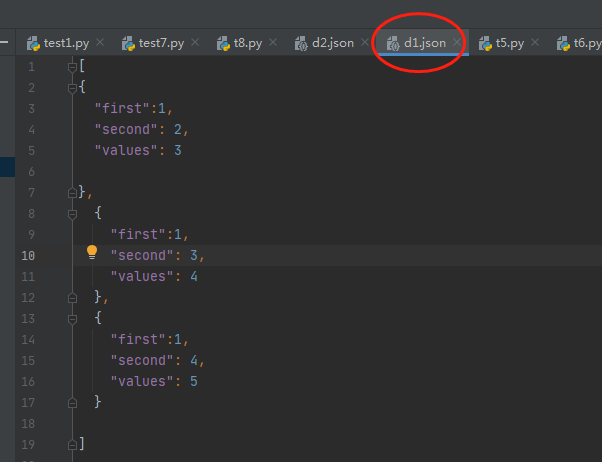This screenshot has height=462, width=602.
Task: Close the t5.py tab
Action: pyautogui.click(x=535, y=42)
